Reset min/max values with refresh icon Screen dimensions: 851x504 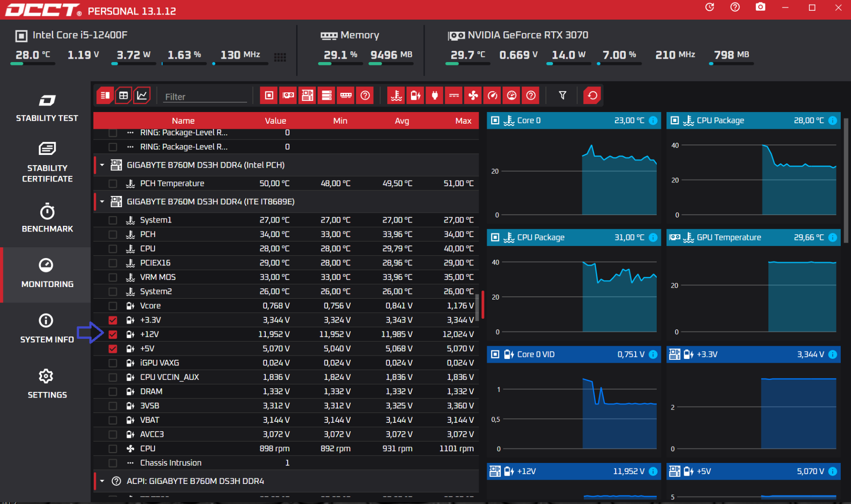point(592,96)
